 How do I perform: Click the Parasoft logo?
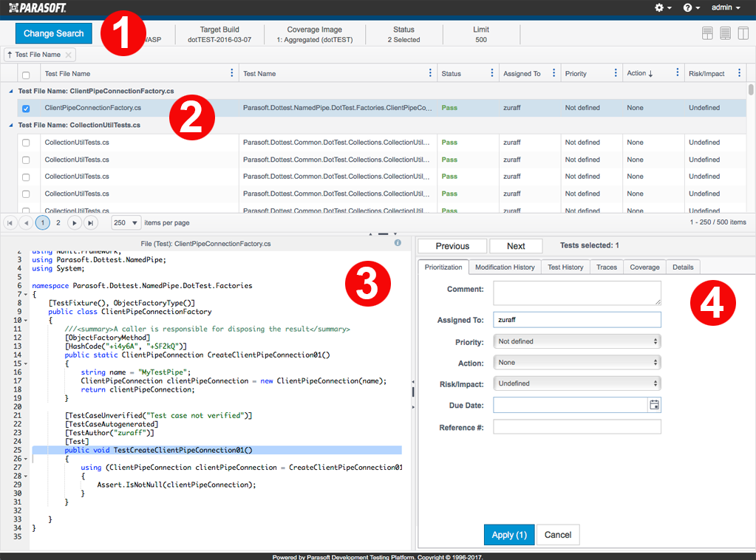point(38,7)
